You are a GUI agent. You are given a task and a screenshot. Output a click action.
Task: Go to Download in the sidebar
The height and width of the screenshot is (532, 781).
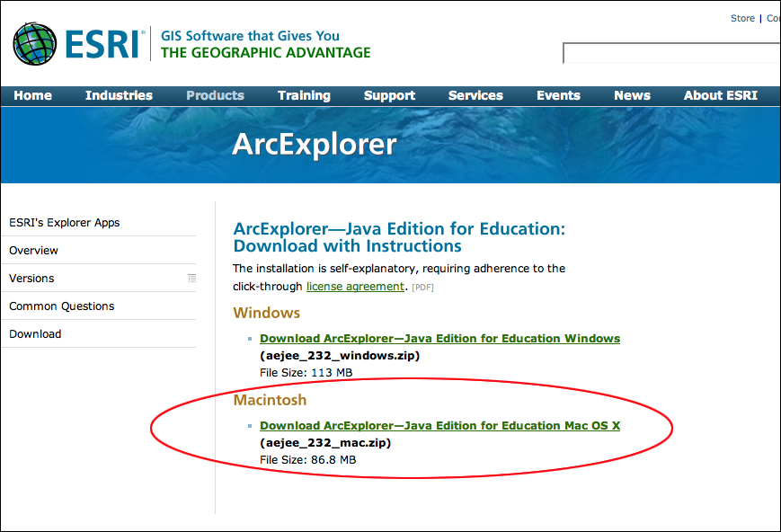coord(36,334)
